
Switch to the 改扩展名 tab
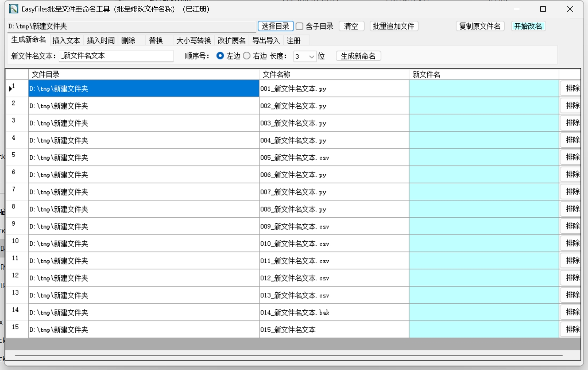[x=232, y=41]
